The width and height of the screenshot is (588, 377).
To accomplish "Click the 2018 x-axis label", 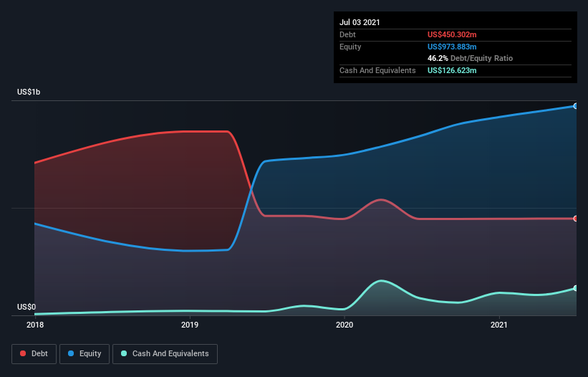I will click(35, 325).
